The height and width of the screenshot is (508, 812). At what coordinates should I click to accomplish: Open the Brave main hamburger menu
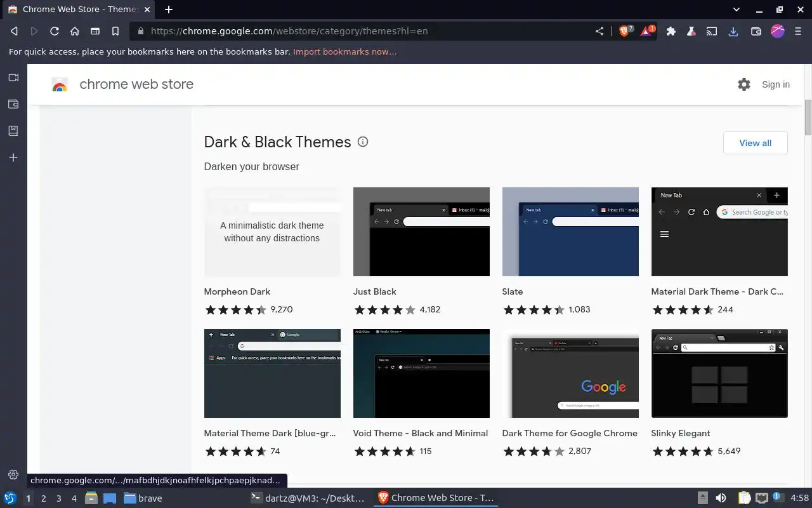click(x=798, y=30)
